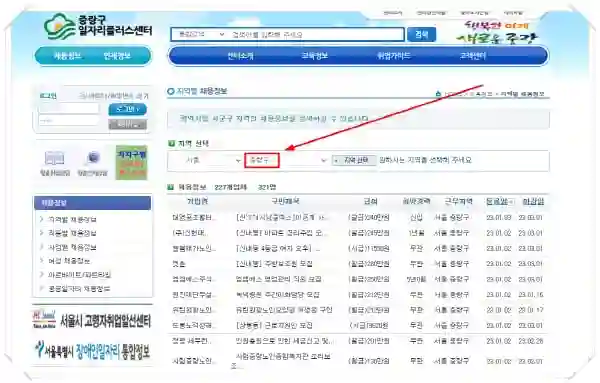600x383 pixels.
Task: Click the 지역 선택 button
Action: point(353,160)
